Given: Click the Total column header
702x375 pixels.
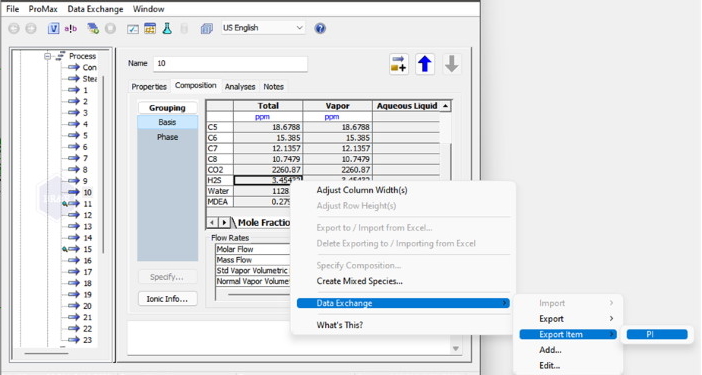Looking at the screenshot, I should click(x=268, y=106).
